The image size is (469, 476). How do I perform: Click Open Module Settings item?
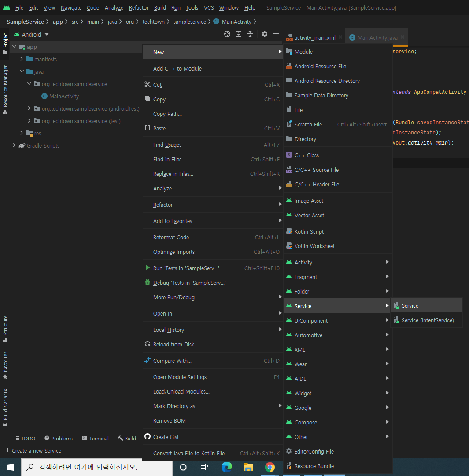click(213, 377)
